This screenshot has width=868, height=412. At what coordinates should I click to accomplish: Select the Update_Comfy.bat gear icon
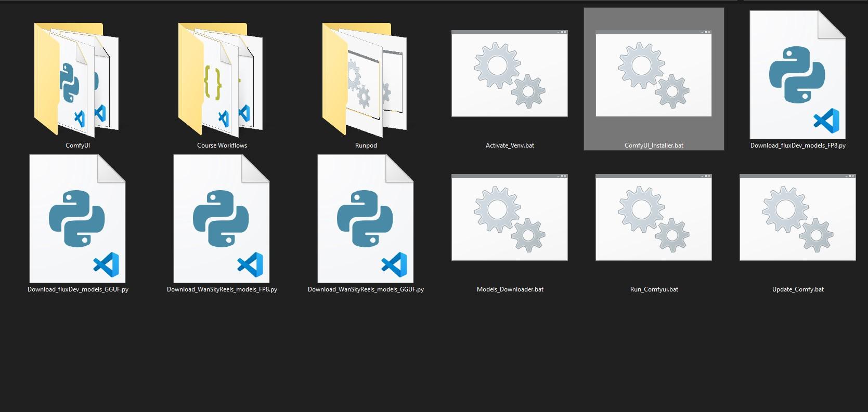[798, 217]
